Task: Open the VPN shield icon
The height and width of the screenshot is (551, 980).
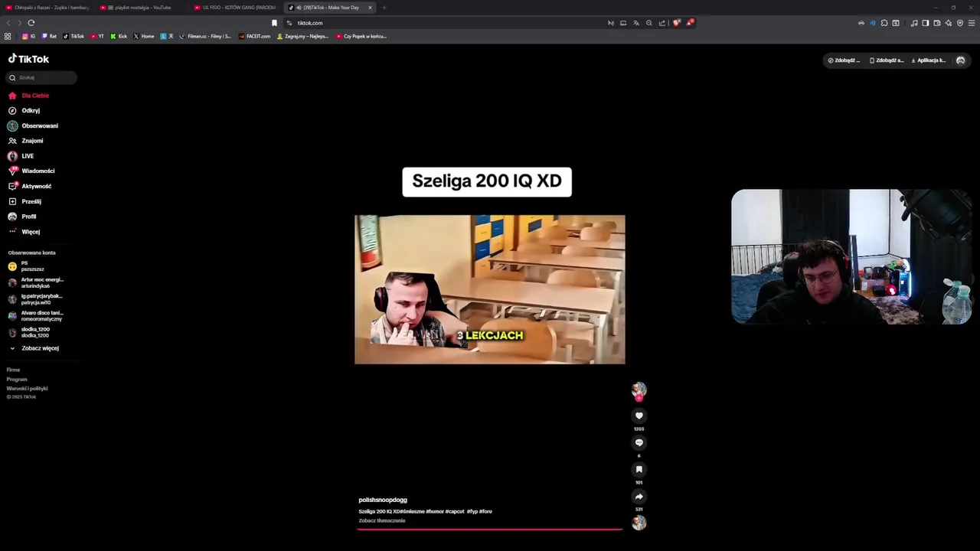Action: 960,23
